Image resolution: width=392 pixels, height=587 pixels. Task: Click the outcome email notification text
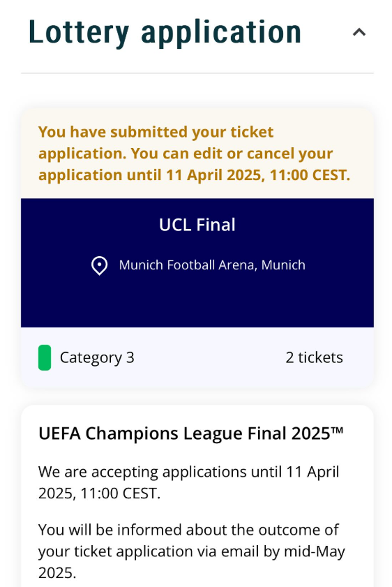(x=192, y=551)
